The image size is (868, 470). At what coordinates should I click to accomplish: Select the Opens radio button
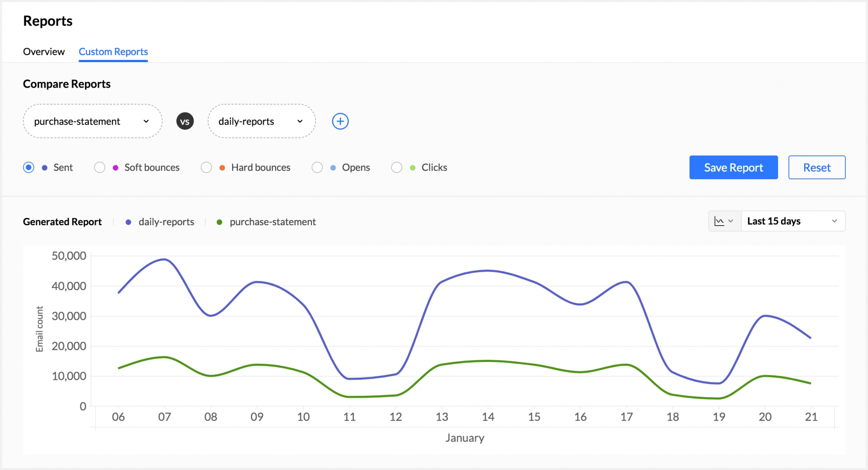317,168
